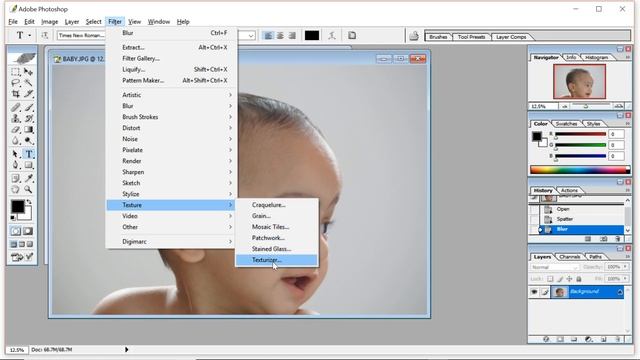Select the Rectangular Marquee tool
Viewport: 640px width, 360px height.
pos(16,72)
